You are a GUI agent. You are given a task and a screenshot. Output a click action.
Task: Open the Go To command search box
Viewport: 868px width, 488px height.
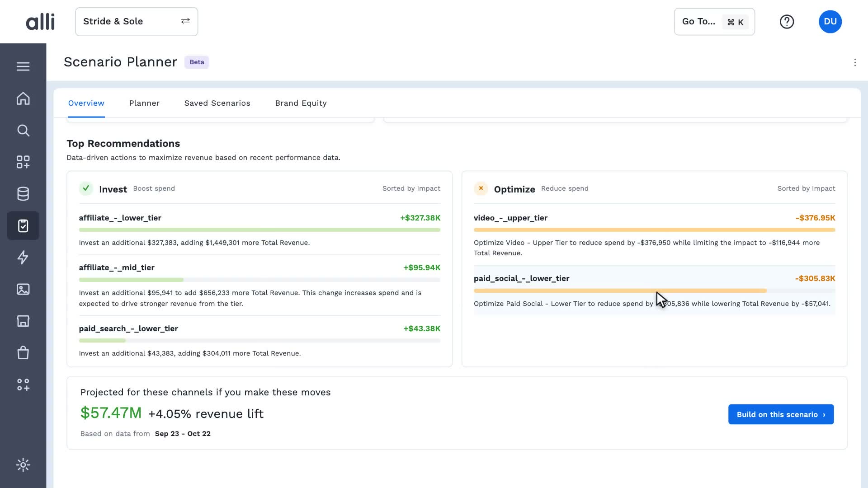pos(714,22)
